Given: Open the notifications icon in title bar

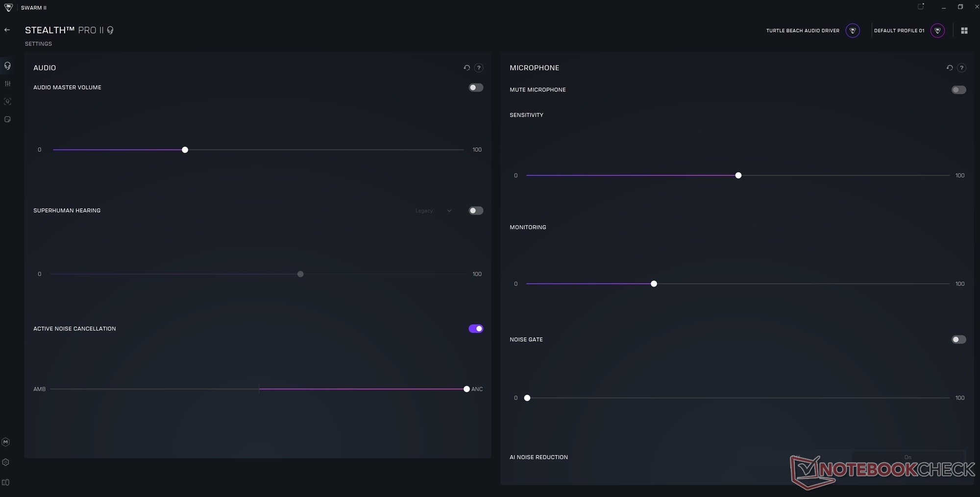Looking at the screenshot, I should (921, 7).
